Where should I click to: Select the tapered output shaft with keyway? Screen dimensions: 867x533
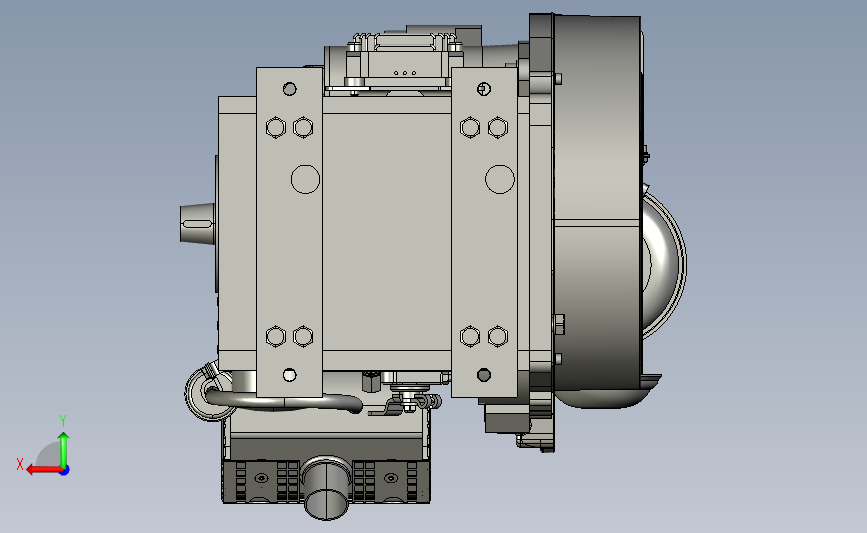point(197,223)
